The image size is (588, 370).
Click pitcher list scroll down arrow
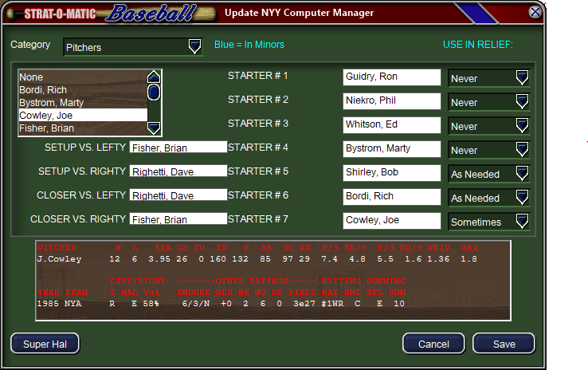[x=154, y=128]
